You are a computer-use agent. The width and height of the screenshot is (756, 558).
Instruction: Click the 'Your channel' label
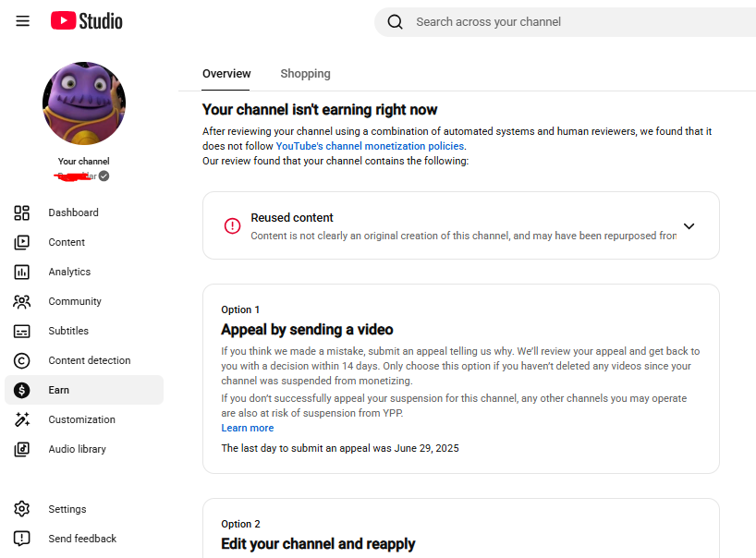point(84,162)
